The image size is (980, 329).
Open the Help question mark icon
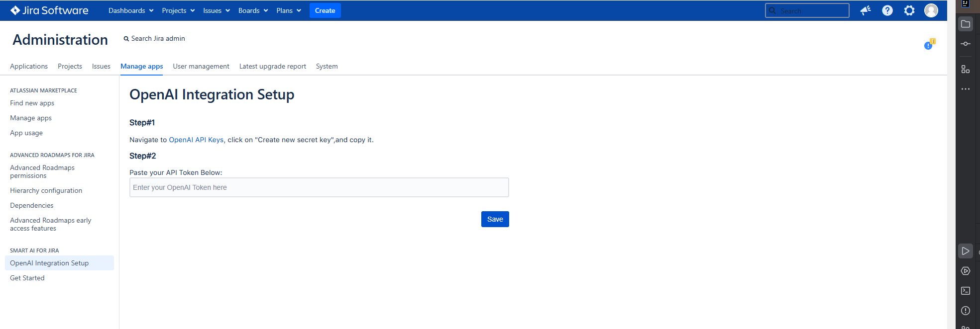tap(887, 10)
